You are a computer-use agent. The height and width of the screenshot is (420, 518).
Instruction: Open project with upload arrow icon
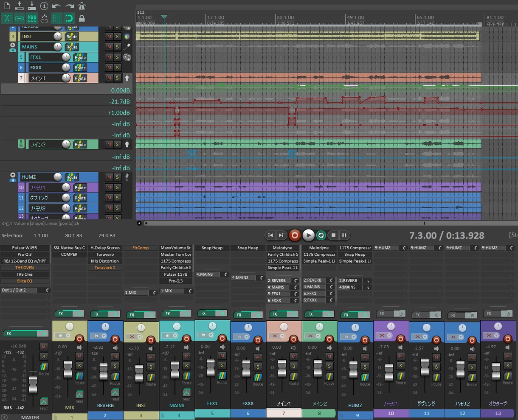[19, 6]
